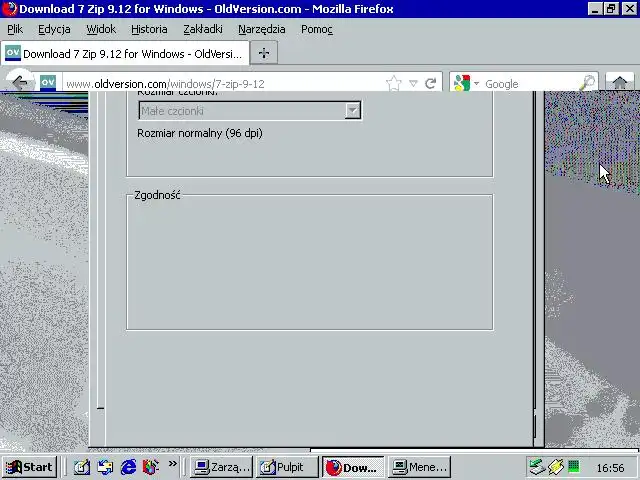640x480 pixels.
Task: Open the Google search engine selector
Action: (x=466, y=83)
